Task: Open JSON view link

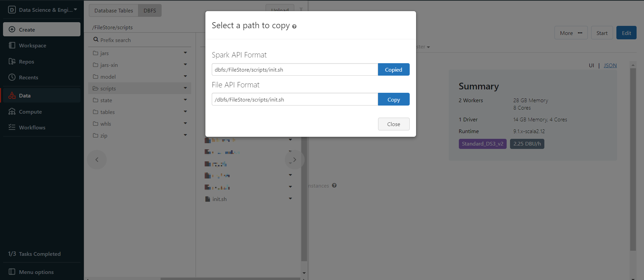Action: 610,65
